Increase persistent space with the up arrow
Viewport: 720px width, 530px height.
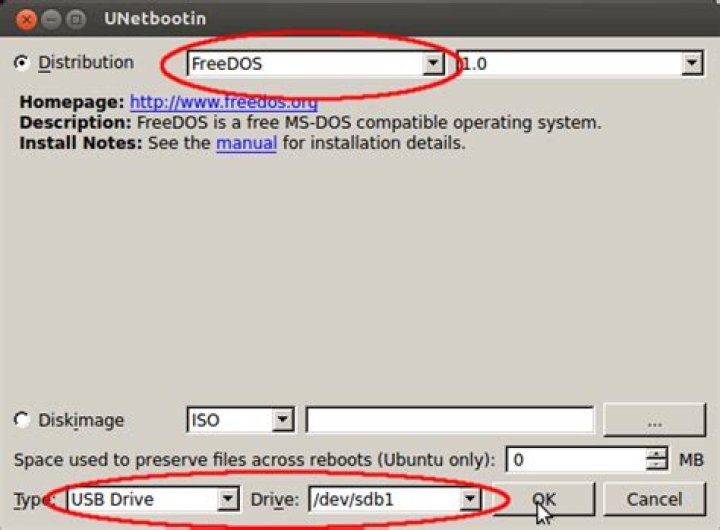[657, 453]
